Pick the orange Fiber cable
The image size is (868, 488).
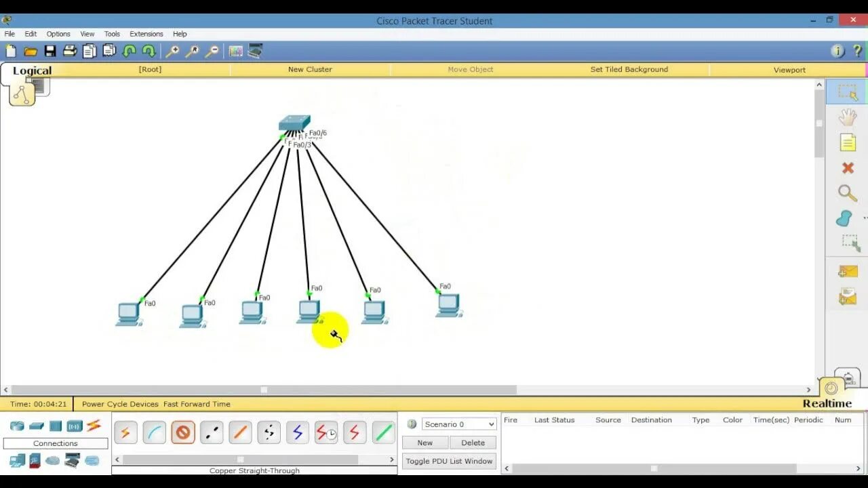pyautogui.click(x=240, y=432)
